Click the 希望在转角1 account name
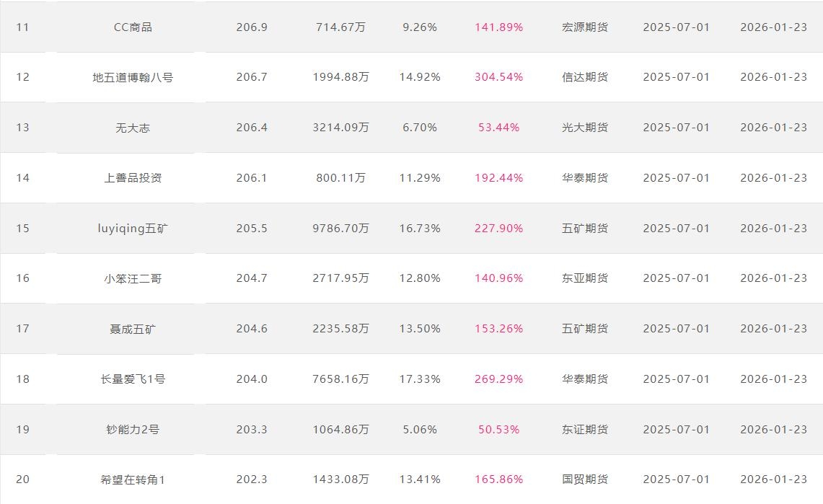The image size is (823, 504). coord(133,479)
